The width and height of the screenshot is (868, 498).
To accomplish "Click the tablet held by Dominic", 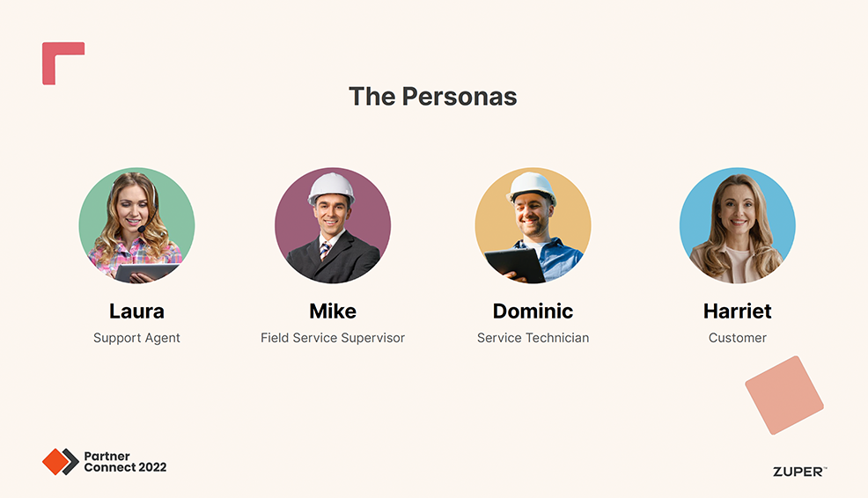I will [515, 263].
